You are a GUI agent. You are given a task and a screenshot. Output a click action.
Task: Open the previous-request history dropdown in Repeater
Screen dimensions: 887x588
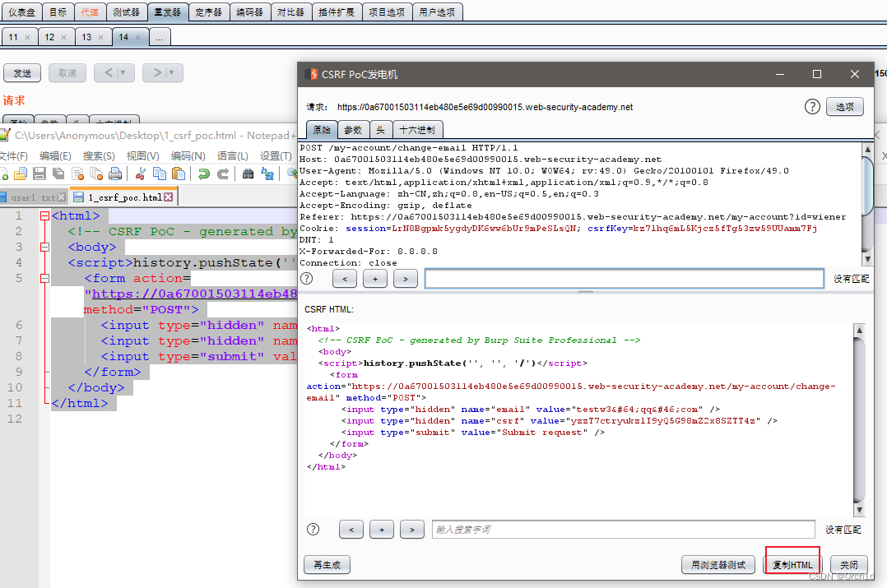123,72
